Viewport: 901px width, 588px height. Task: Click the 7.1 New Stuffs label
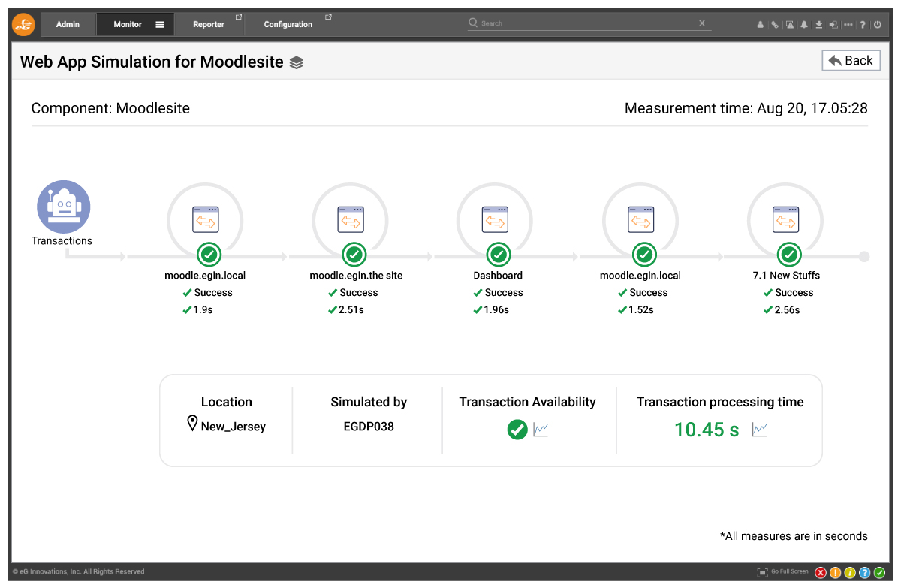(x=786, y=276)
